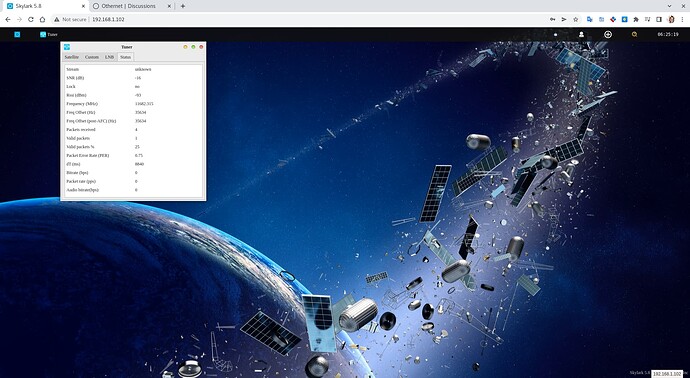Image resolution: width=690 pixels, height=378 pixels.
Task: Click the red and blue diamond extension icon
Action: click(613, 19)
